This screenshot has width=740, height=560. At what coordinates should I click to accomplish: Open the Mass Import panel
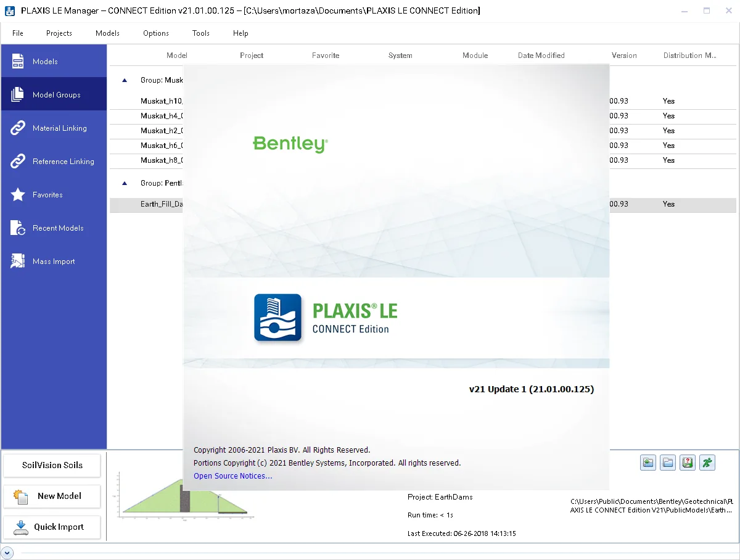[x=54, y=261]
